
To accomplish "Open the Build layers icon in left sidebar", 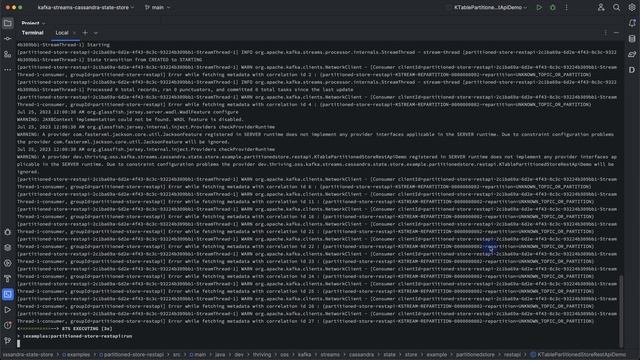I will click(8, 247).
